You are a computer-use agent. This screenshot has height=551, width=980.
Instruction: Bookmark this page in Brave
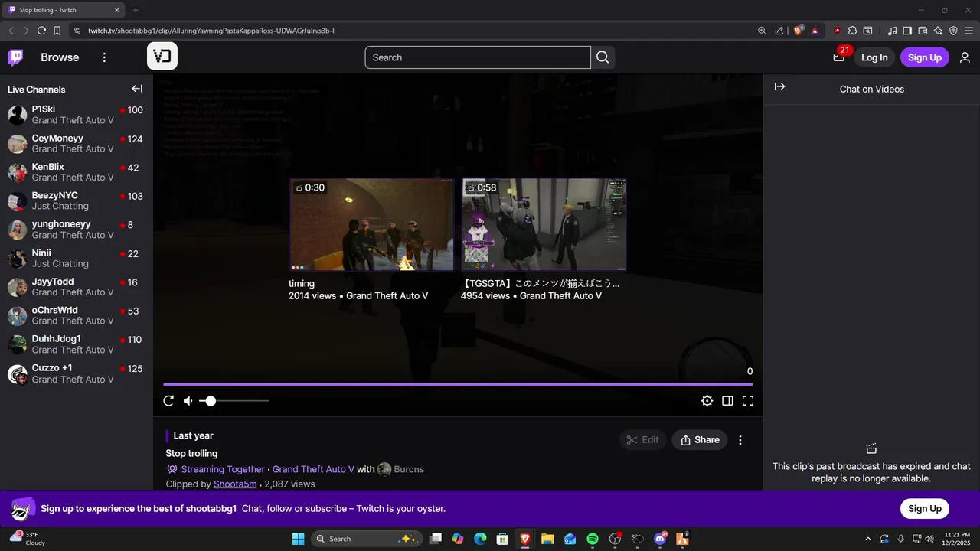[x=57, y=31]
